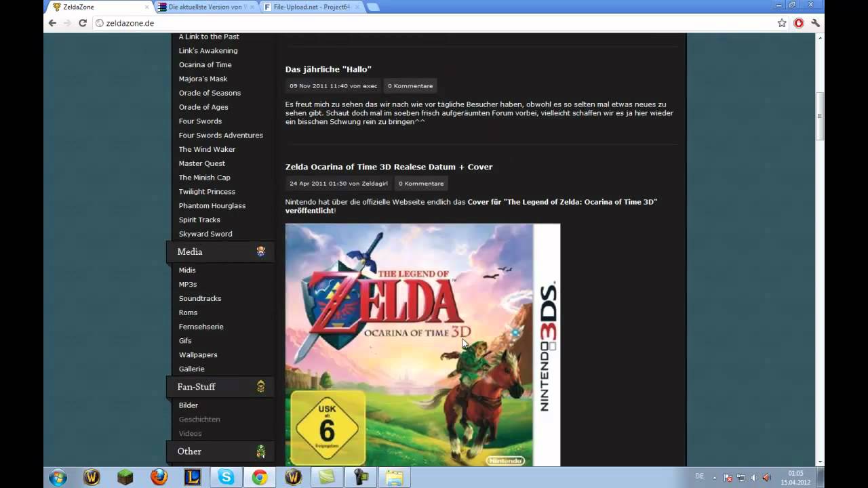Open the green layered-pages taskbar app

click(x=327, y=477)
